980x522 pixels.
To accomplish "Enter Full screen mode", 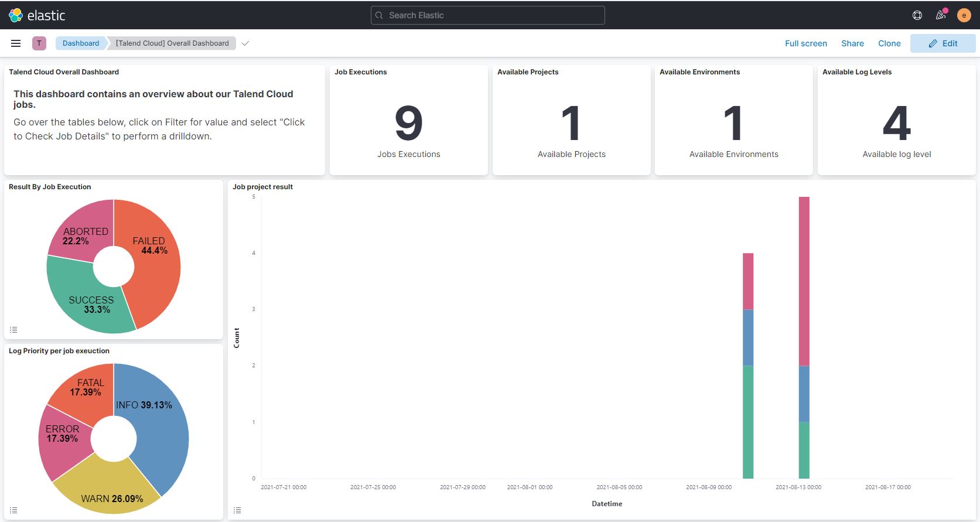I will [806, 43].
